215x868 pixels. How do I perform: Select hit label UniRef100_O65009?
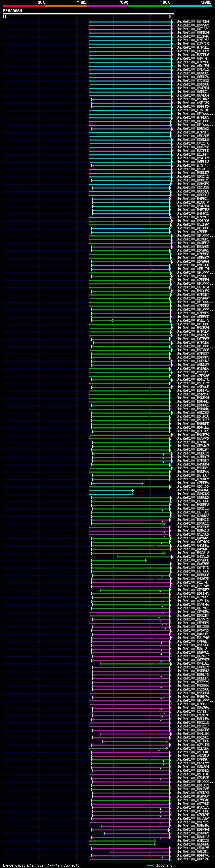click(x=193, y=439)
